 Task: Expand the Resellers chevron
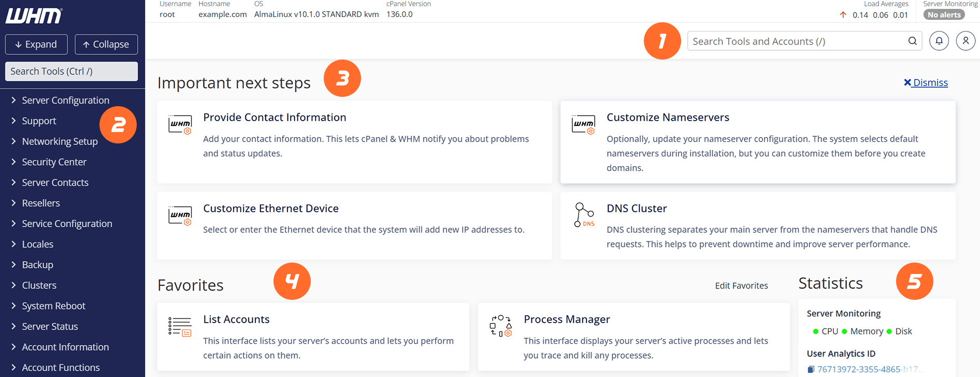pyautogui.click(x=13, y=203)
